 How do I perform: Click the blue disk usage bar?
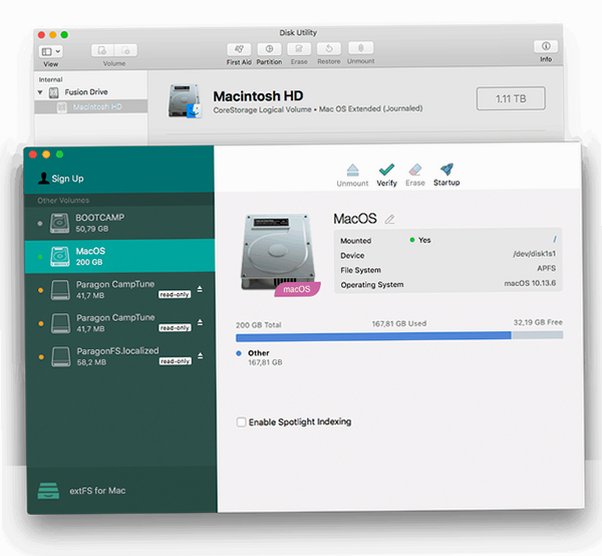(x=374, y=336)
